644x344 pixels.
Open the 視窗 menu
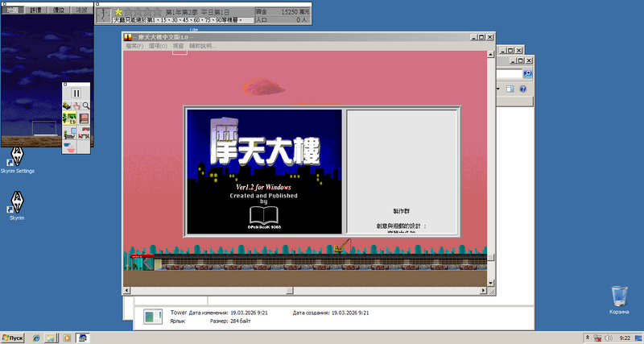click(x=178, y=46)
